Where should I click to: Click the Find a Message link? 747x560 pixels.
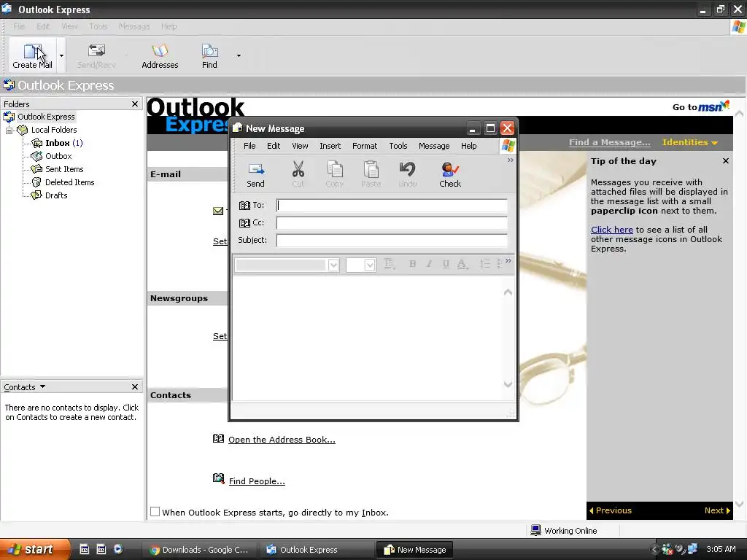point(609,142)
